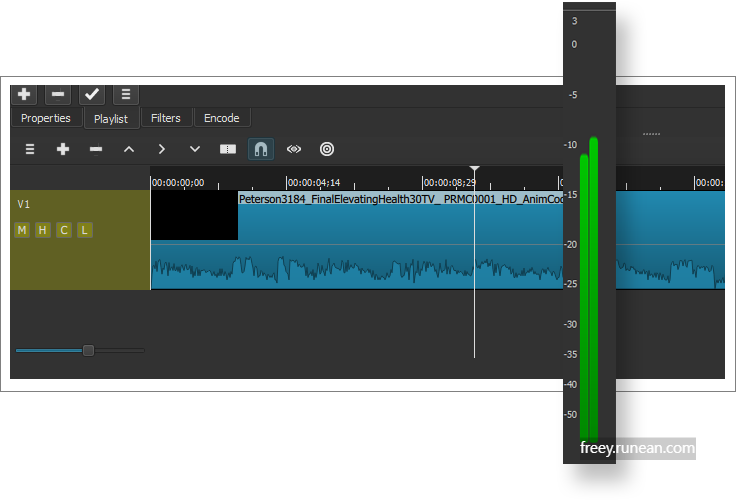Click the audio peak meter green bars
This screenshot has width=736, height=500.
click(589, 289)
